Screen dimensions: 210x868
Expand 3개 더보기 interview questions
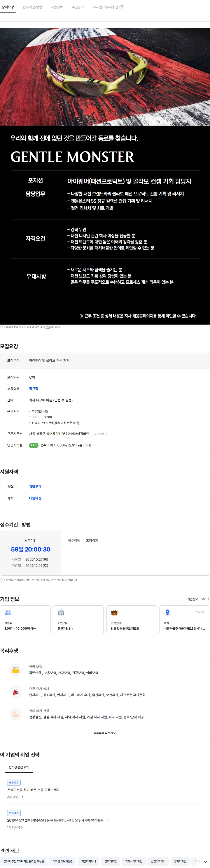15,797
